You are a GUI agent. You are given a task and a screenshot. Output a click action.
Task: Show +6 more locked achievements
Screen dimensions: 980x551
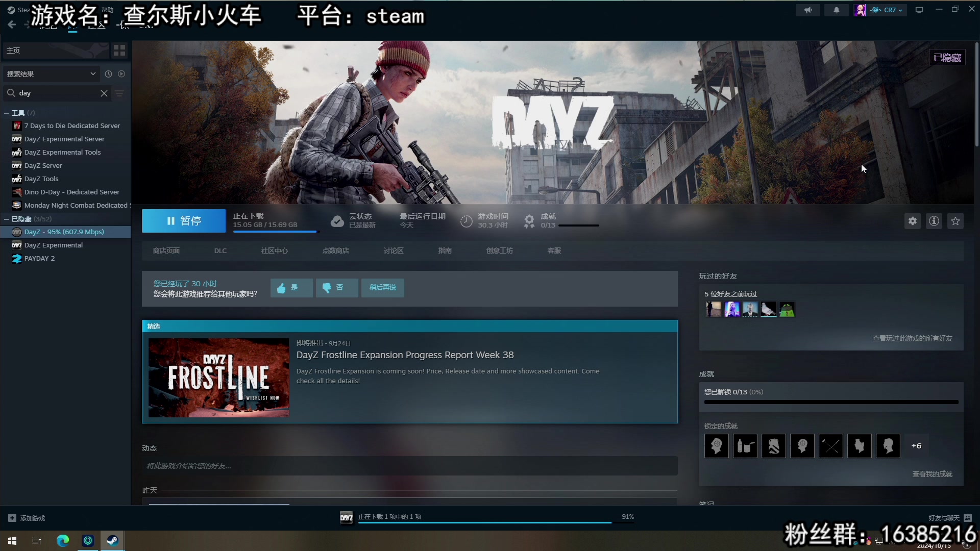click(x=917, y=446)
